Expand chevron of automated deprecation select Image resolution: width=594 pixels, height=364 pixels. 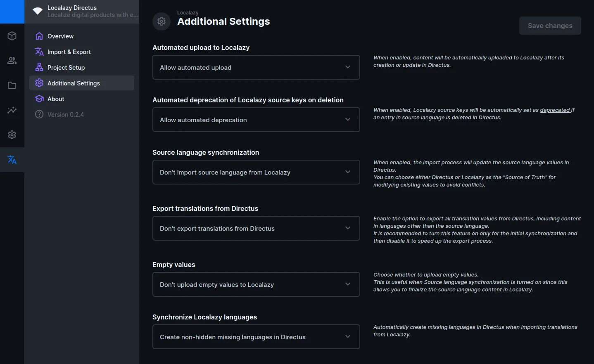(348, 120)
